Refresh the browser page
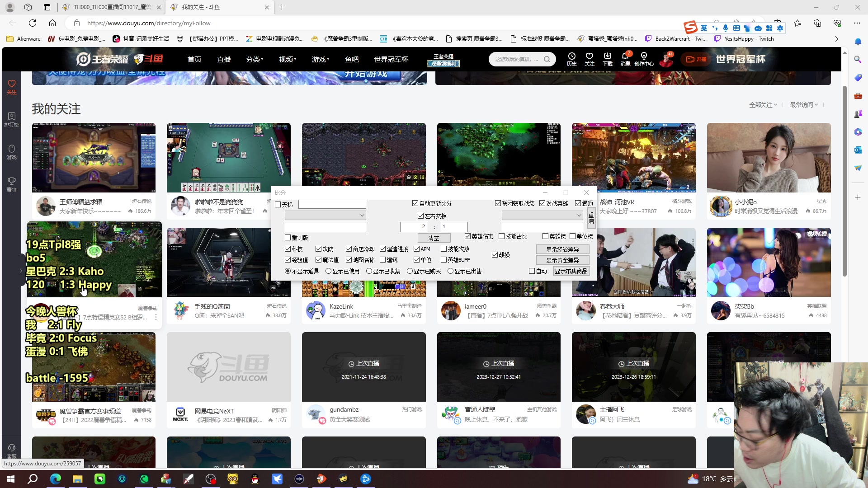Image resolution: width=868 pixels, height=488 pixels. click(x=33, y=23)
